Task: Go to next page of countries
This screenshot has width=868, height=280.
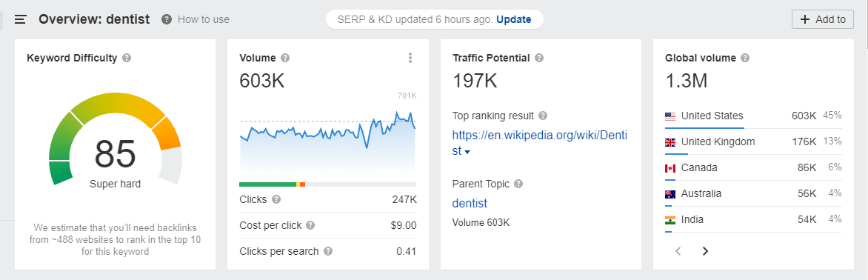Action: coord(705,251)
